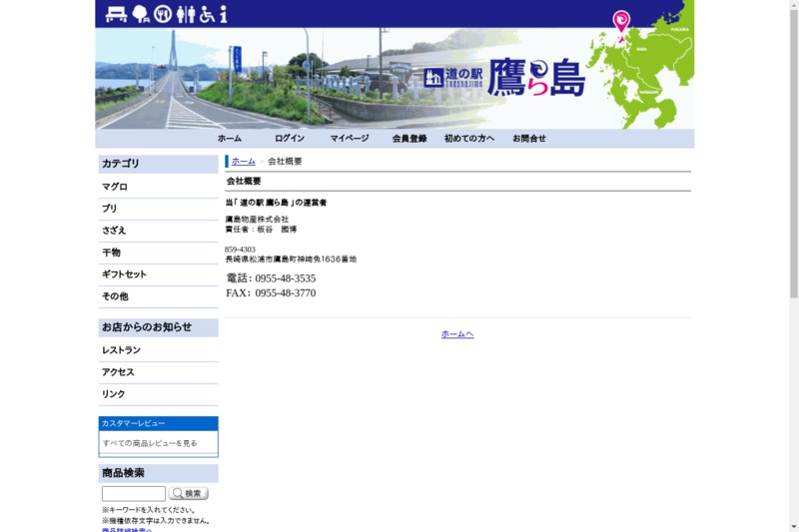Click the restroom icon in header

tap(186, 14)
